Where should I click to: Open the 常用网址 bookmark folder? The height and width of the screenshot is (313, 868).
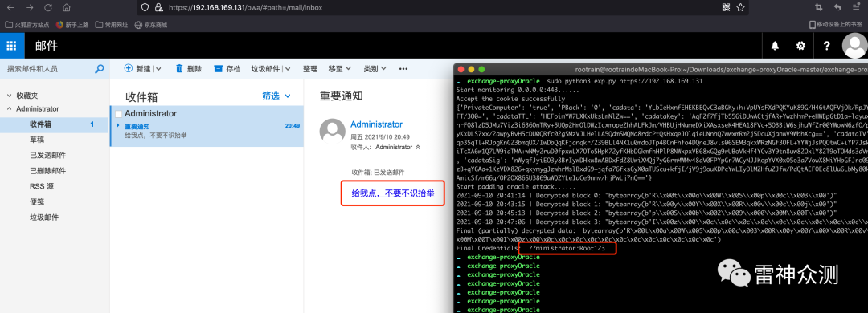tap(112, 25)
